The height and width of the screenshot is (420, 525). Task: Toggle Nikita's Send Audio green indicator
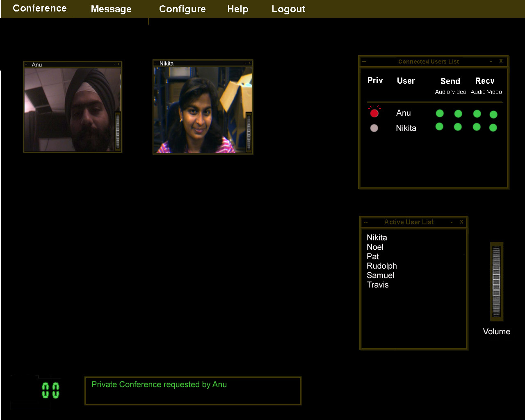[439, 127]
